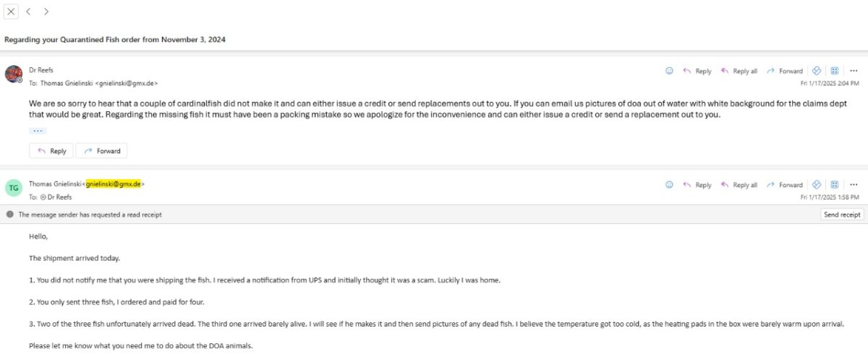Click highlighted gnielinski@gmx.de address
The image size is (868, 357).
(x=114, y=184)
